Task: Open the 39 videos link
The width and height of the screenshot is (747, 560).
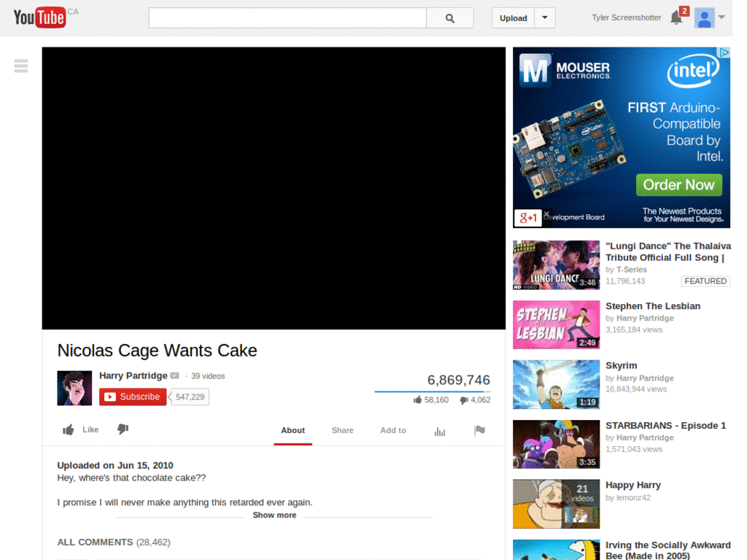Action: coord(208,376)
